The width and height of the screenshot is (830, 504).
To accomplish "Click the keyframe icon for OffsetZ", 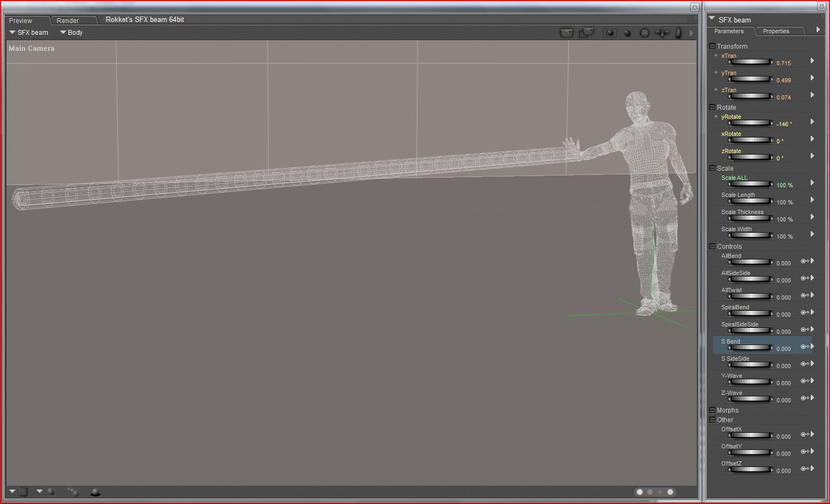I will pyautogui.click(x=805, y=469).
